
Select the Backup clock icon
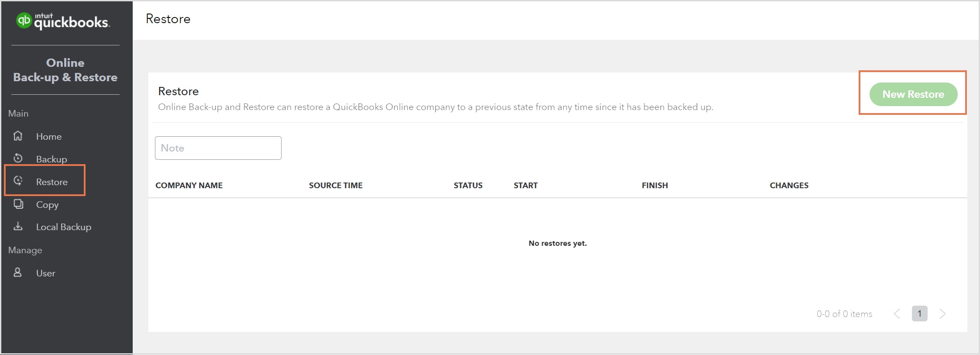(18, 159)
